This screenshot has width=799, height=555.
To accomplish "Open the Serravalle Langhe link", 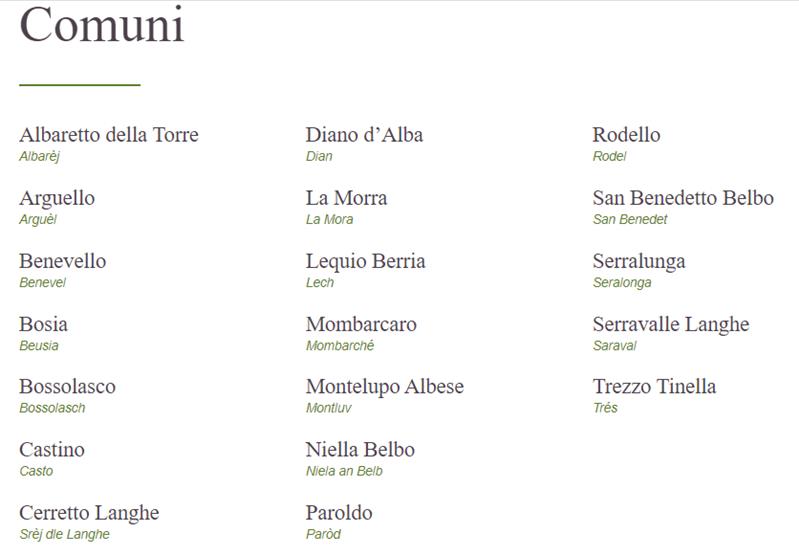I will click(x=671, y=325).
